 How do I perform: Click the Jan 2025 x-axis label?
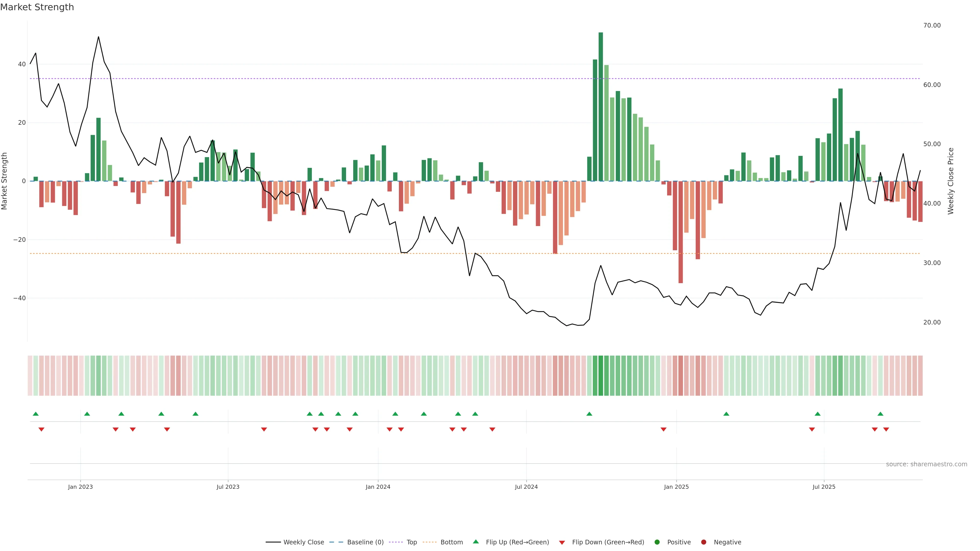676,487
